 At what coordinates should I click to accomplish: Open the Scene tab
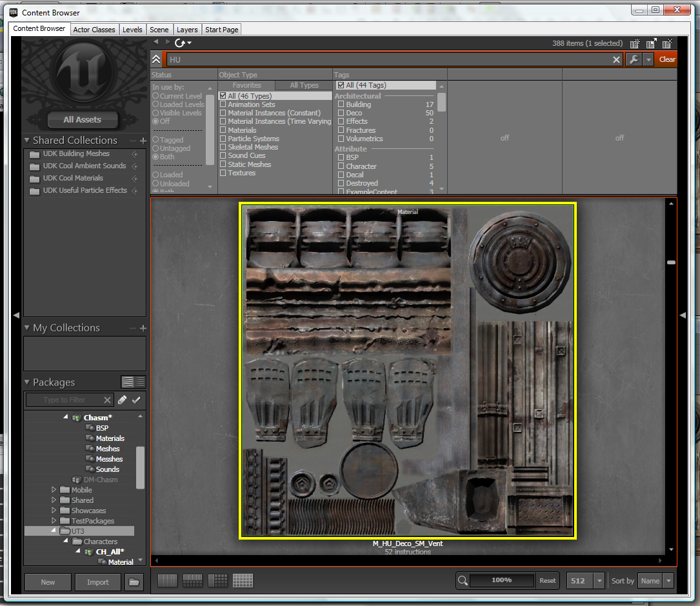[159, 30]
